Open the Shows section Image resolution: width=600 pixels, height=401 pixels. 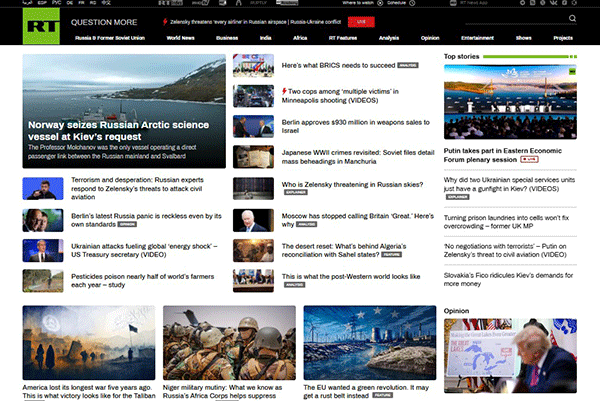[x=523, y=38]
